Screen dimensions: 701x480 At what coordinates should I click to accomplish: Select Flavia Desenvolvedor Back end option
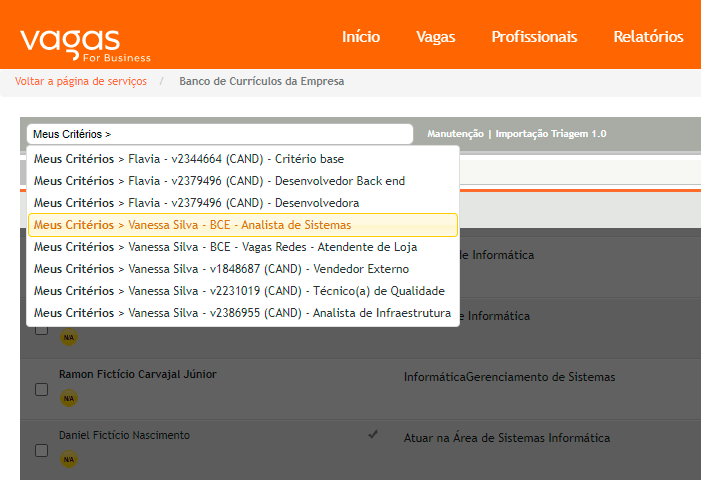pos(243,181)
